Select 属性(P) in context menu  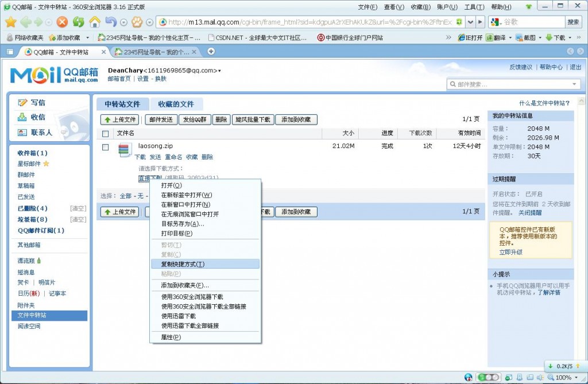[205, 337]
